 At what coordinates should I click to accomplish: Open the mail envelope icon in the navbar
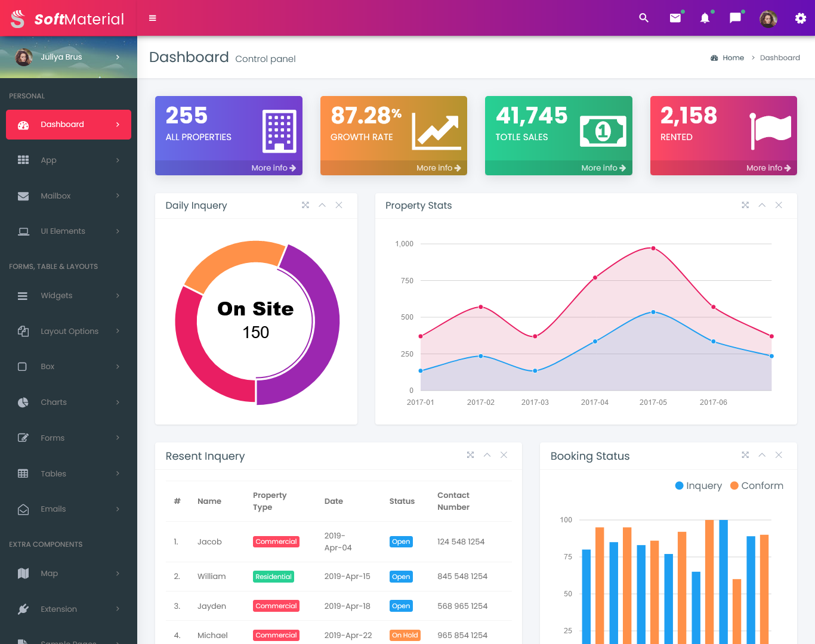[675, 18]
